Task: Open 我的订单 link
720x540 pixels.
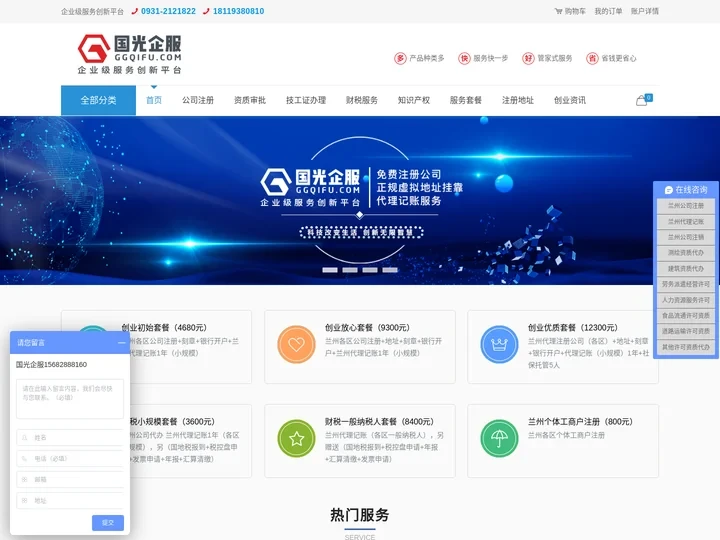Action: tap(608, 11)
